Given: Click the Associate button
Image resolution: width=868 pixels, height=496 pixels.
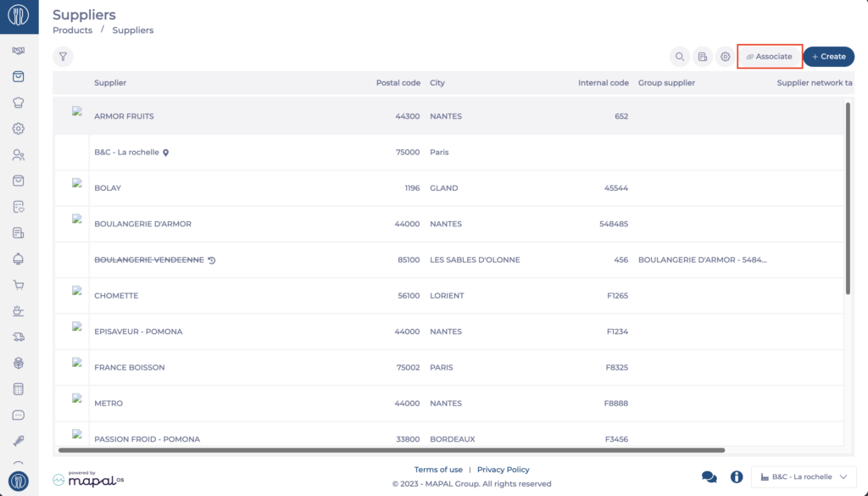Looking at the screenshot, I should (x=770, y=57).
